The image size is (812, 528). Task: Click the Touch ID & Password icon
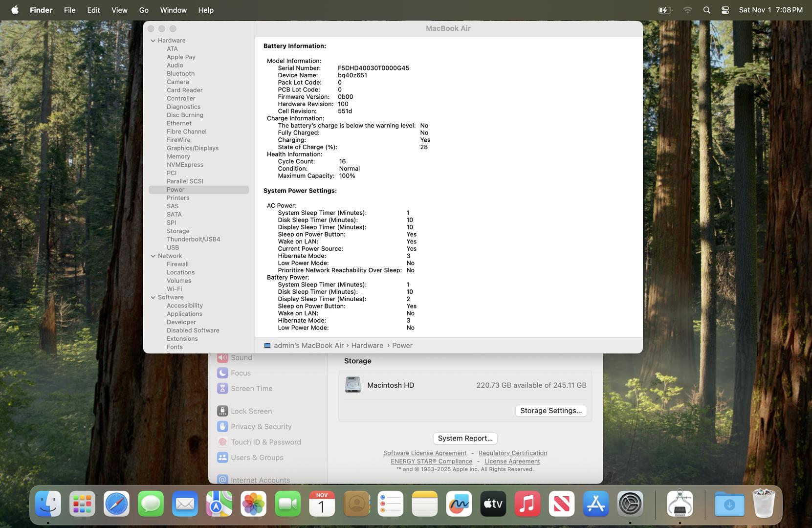coord(222,442)
